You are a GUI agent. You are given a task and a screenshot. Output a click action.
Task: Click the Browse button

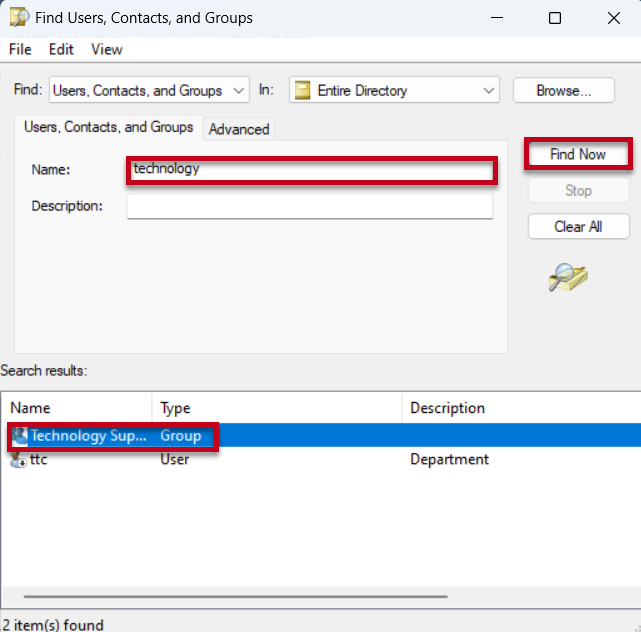coord(563,90)
